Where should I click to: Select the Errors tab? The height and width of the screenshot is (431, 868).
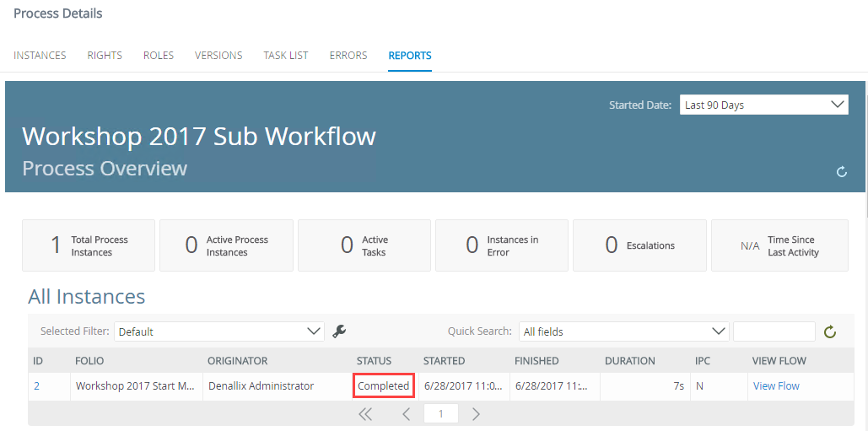coord(348,56)
